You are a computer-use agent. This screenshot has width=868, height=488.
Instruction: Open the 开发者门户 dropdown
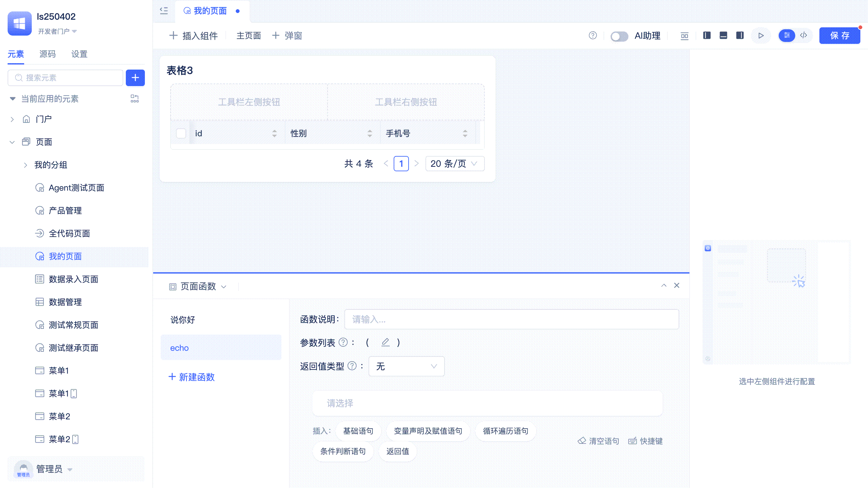click(57, 31)
